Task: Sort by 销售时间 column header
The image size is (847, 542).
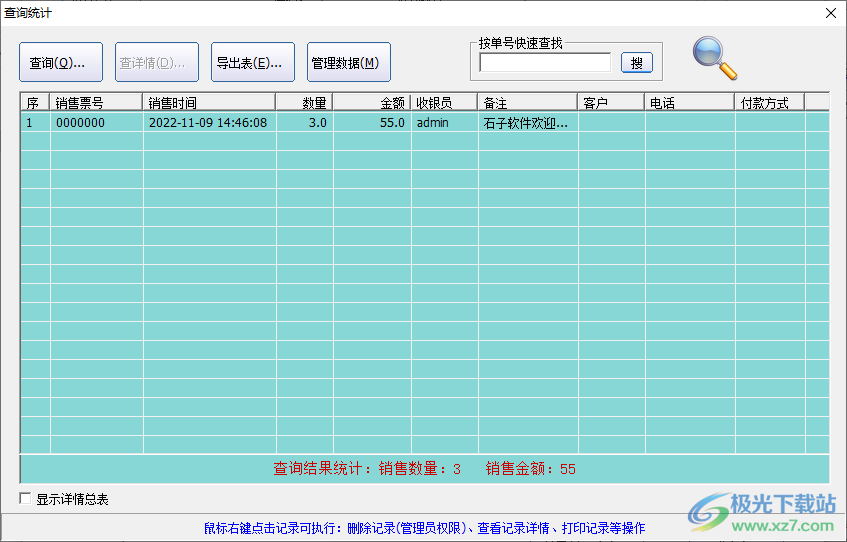Action: 209,103
